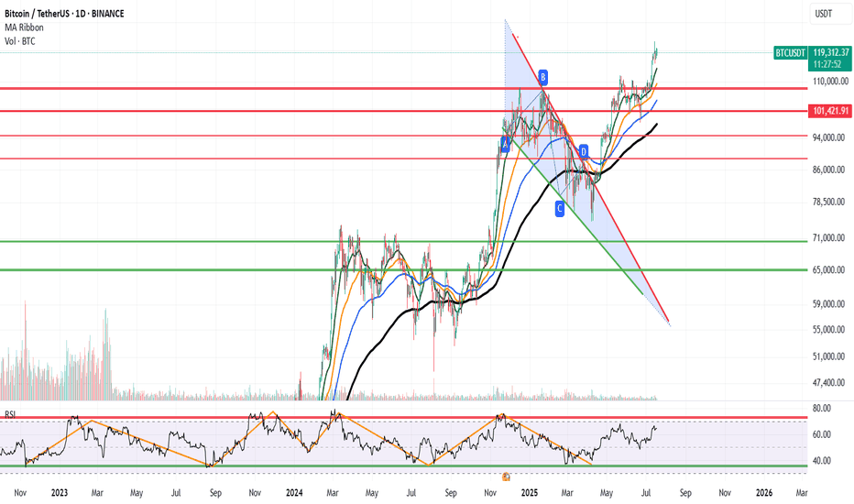Click the 2024 label on the time axis
854x504 pixels.
(294, 493)
